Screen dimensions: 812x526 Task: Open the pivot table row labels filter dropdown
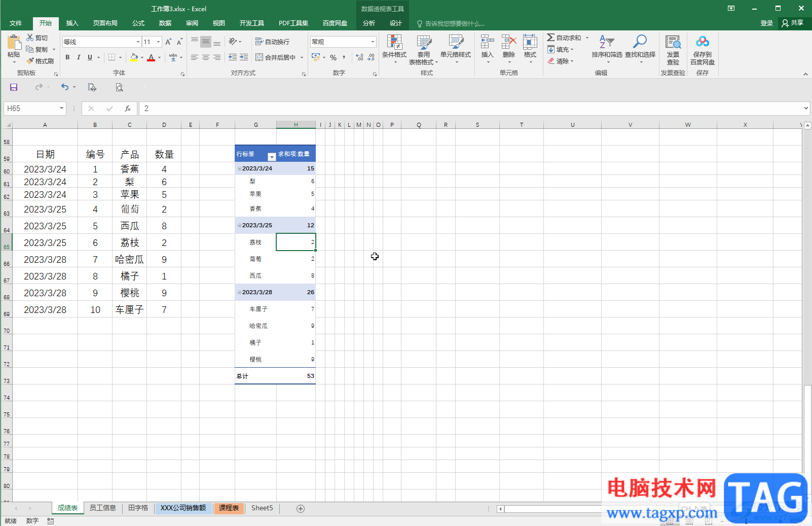[272, 157]
